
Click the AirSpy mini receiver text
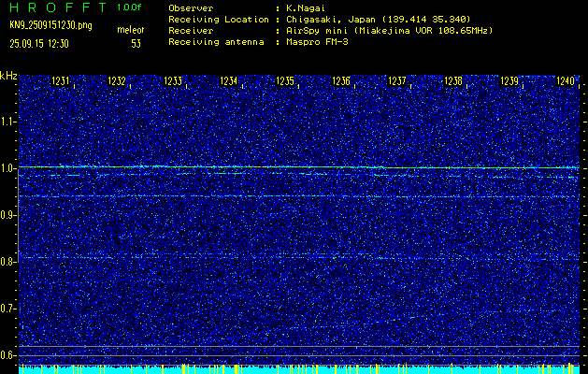tap(389, 31)
